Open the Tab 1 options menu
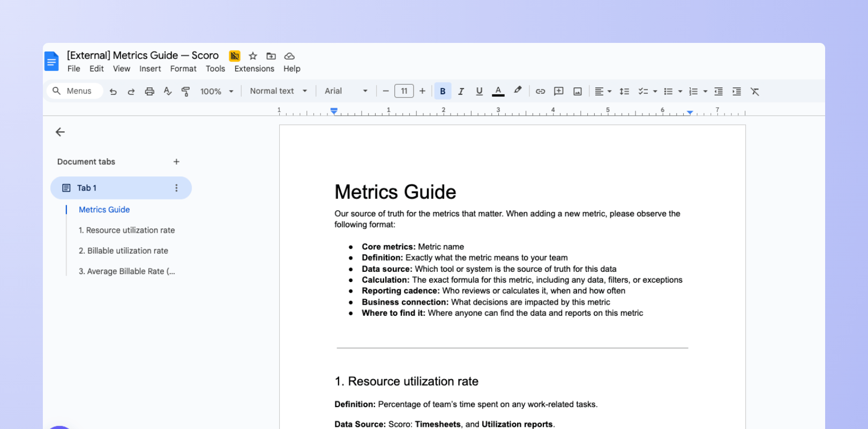 176,188
